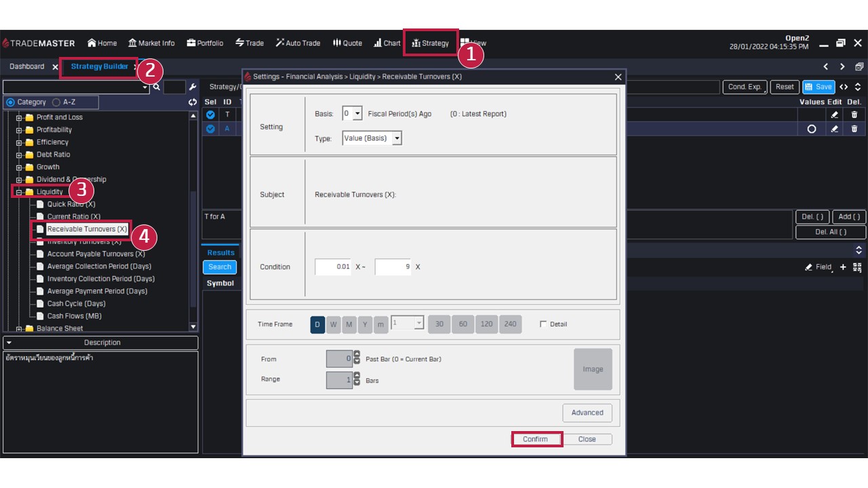
Task: Enable the Detail checkbox
Action: (x=542, y=324)
